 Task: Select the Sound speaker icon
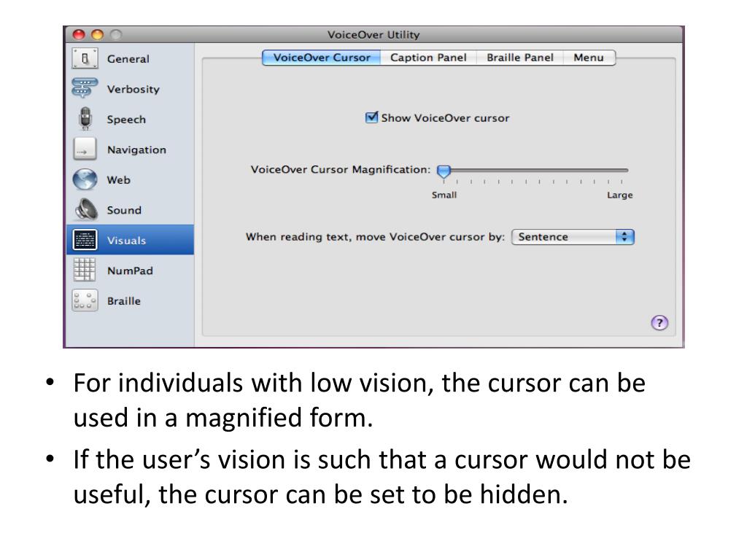[86, 209]
